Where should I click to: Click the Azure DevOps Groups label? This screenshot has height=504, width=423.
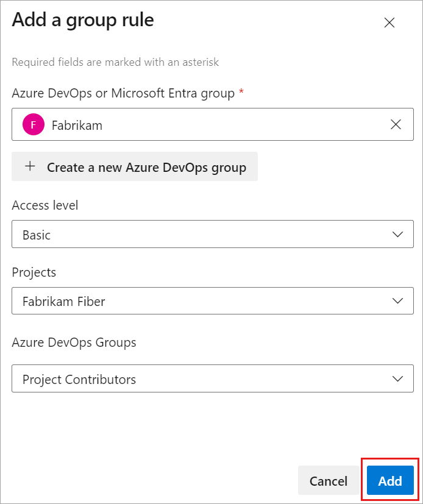[x=74, y=343]
